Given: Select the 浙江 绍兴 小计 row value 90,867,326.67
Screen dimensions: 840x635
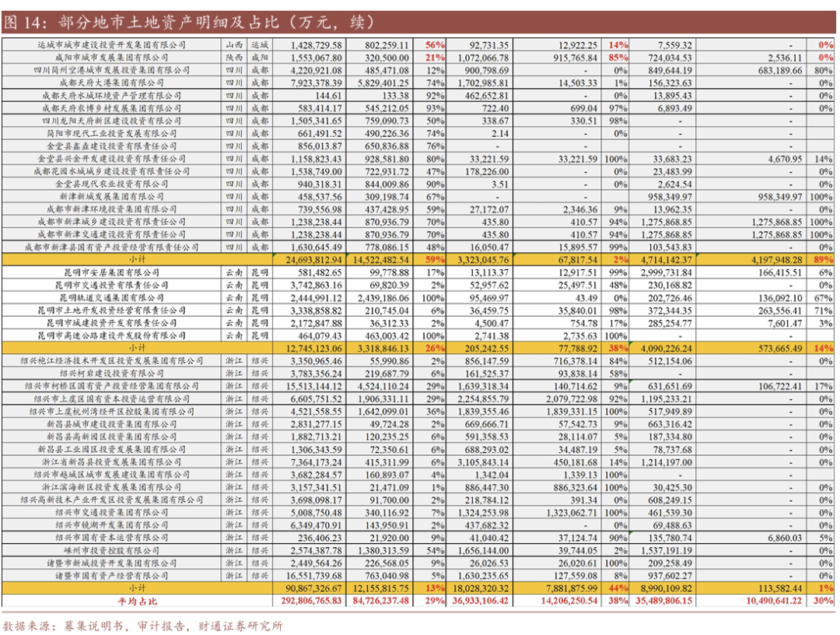Looking at the screenshot, I should pyautogui.click(x=311, y=590).
